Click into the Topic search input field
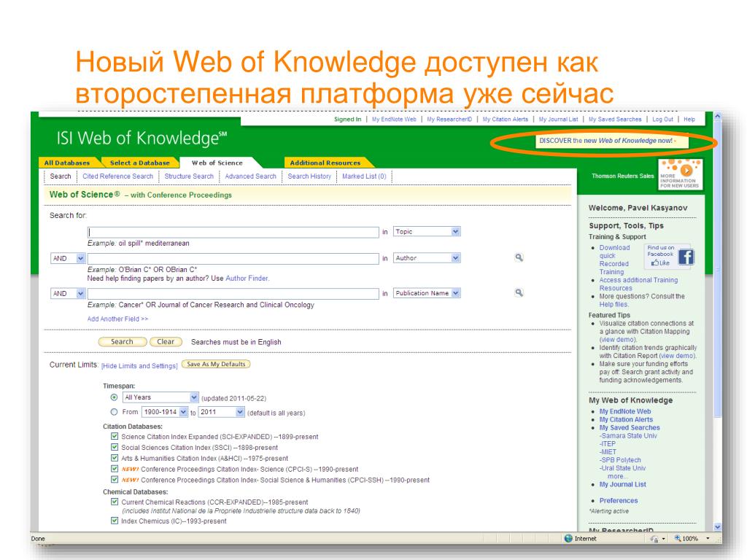 click(x=233, y=232)
